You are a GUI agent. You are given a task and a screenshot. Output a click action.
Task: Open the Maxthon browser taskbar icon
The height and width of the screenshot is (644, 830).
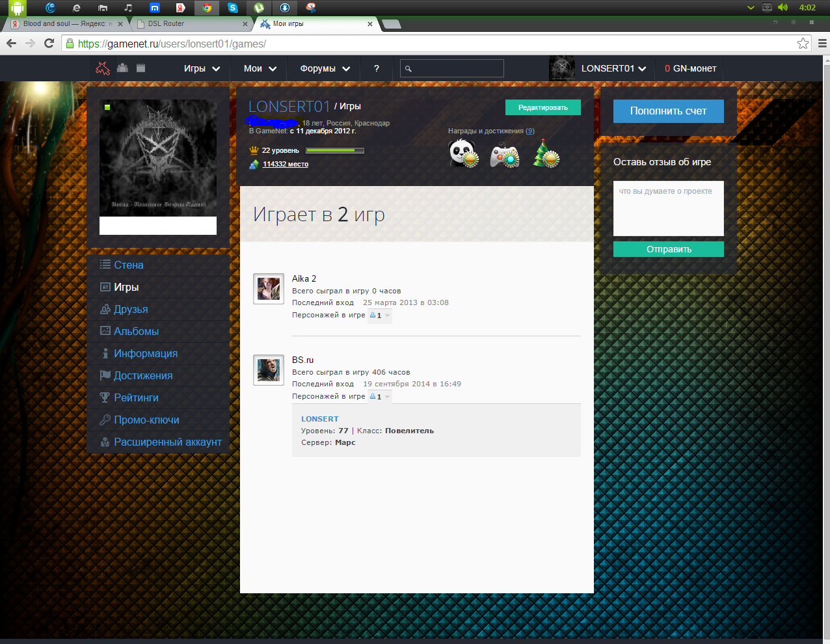point(154,8)
